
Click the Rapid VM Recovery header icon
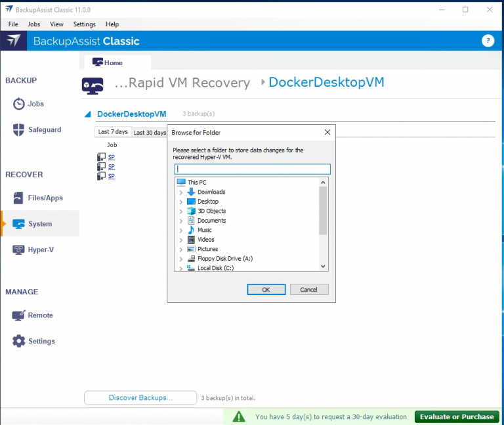pos(91,85)
